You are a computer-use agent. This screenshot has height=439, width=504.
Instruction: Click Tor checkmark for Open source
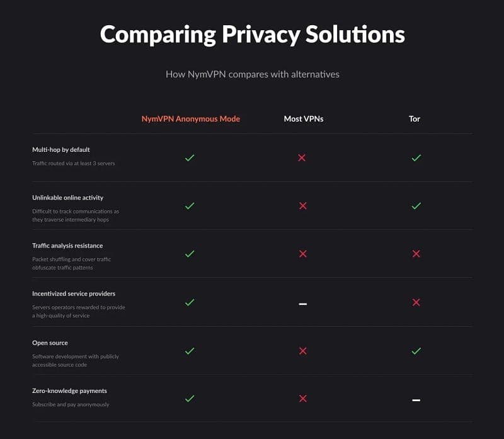[x=416, y=350]
